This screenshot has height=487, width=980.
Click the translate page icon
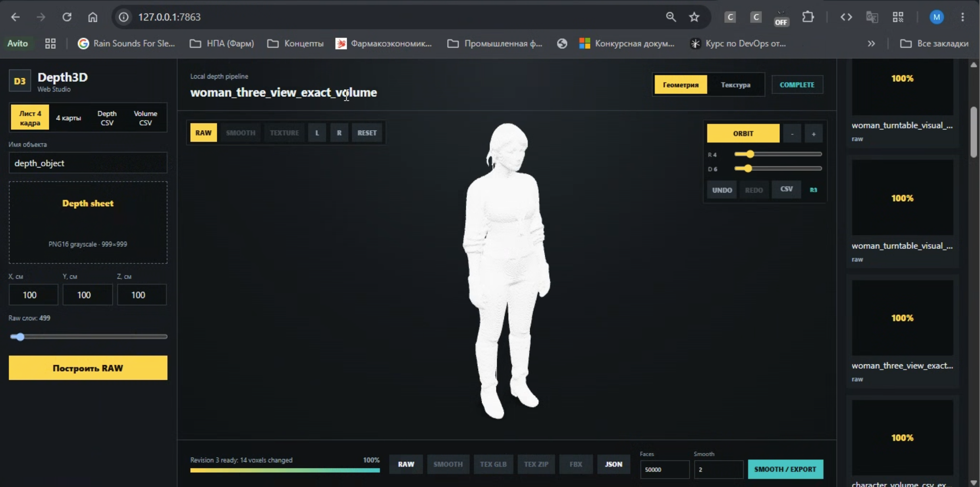(x=872, y=17)
